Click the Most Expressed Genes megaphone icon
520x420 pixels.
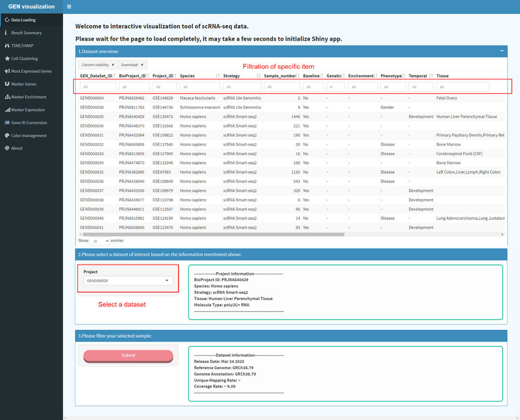point(7,71)
